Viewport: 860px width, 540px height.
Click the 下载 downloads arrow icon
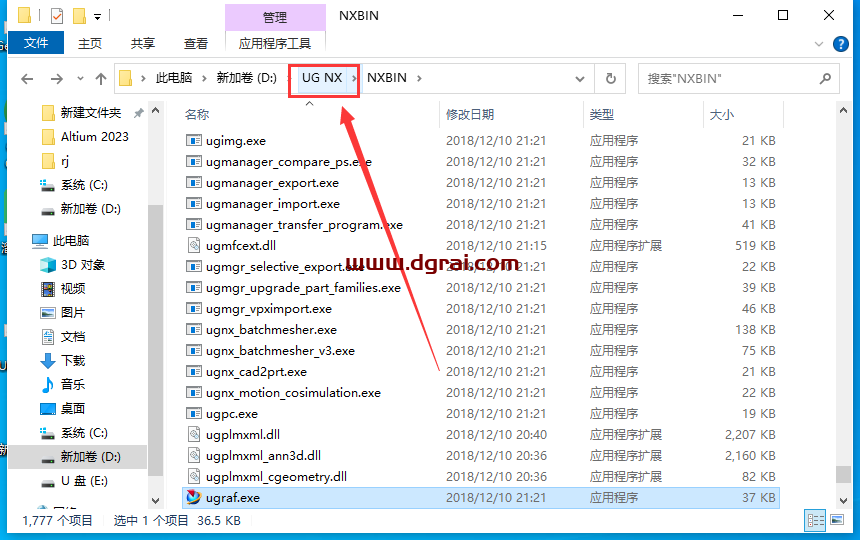pos(48,360)
